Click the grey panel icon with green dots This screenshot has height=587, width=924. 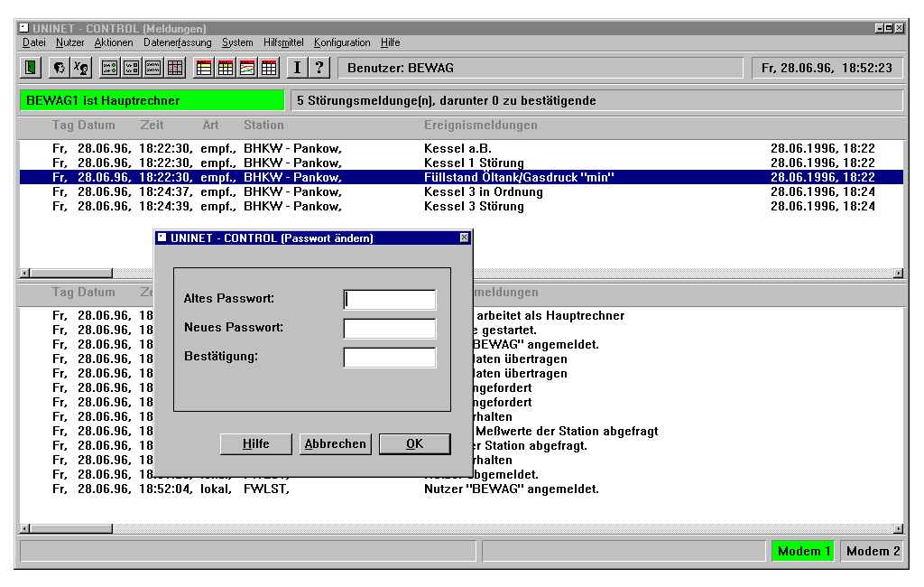[110, 68]
